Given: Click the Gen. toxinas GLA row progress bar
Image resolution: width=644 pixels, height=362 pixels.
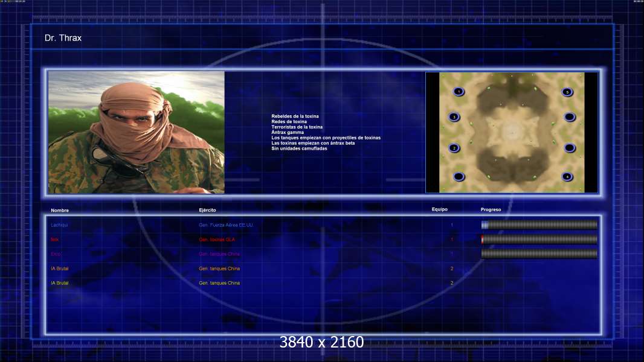Looking at the screenshot, I should 539,240.
